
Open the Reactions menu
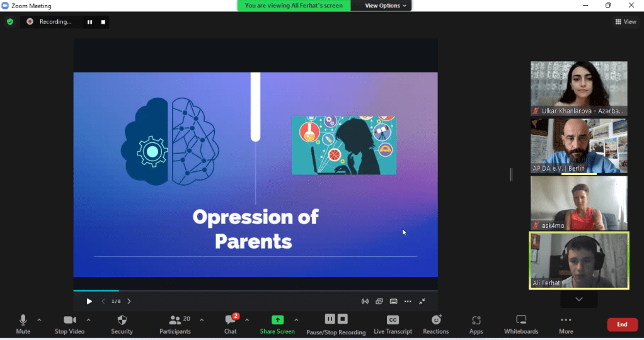[x=435, y=324]
